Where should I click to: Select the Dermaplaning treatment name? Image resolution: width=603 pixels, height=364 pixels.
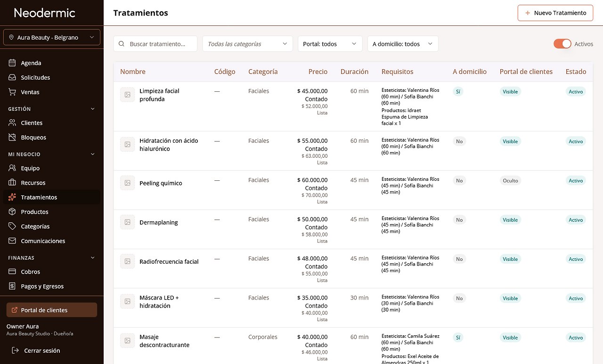coord(159,222)
